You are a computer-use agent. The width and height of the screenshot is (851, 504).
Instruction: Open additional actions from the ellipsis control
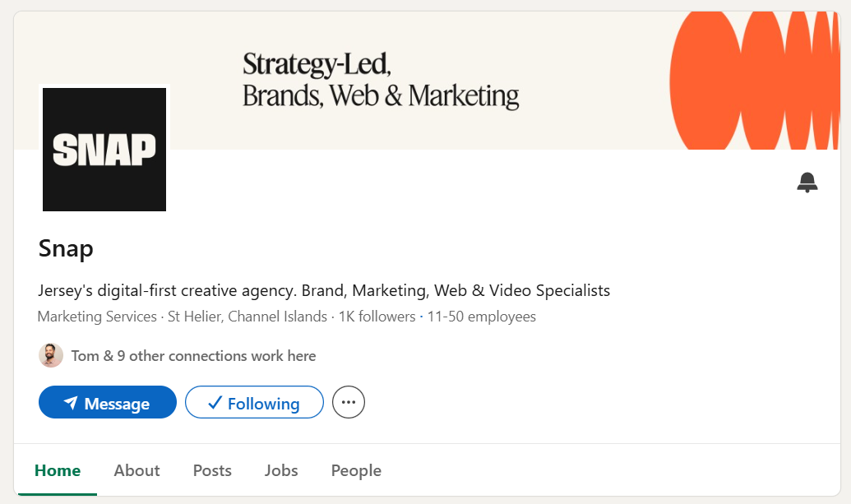348,402
